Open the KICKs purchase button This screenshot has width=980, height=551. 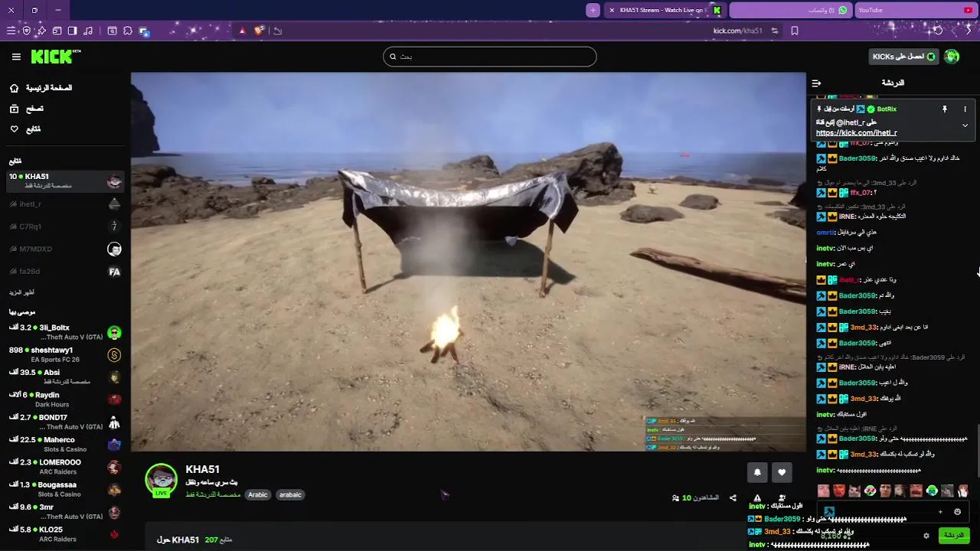903,57
